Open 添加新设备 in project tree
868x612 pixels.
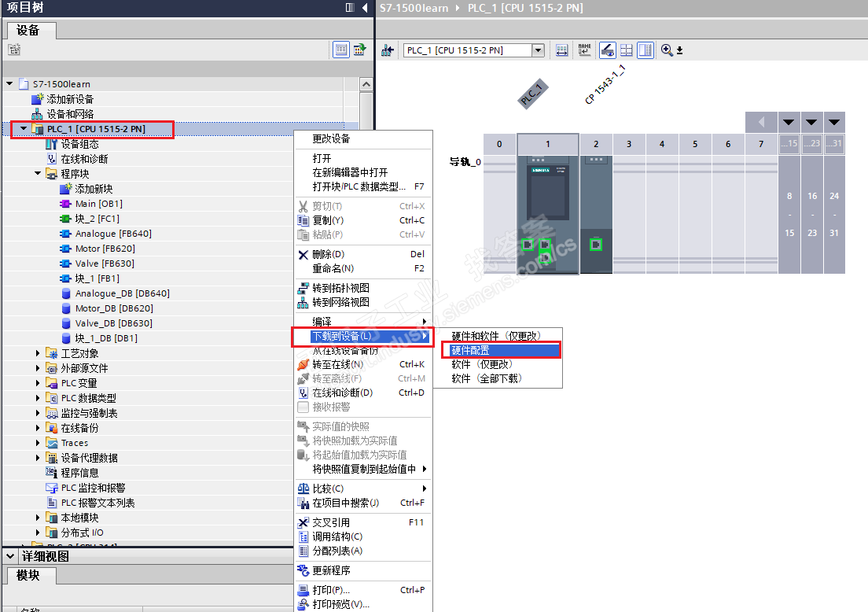70,99
